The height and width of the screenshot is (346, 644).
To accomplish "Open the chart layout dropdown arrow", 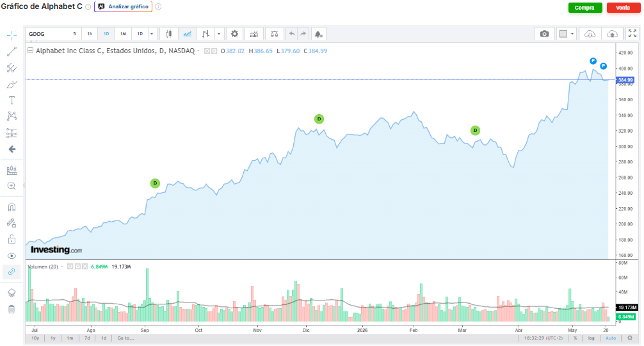I will (572, 34).
